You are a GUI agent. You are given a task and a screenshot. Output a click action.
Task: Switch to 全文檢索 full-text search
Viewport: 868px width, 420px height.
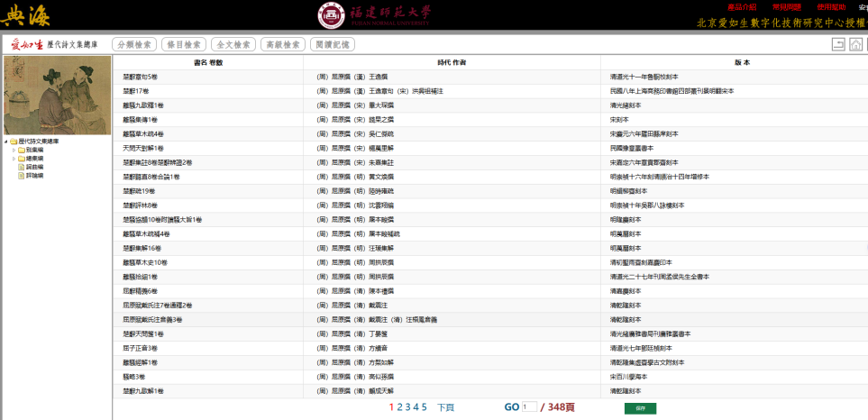[x=233, y=44]
